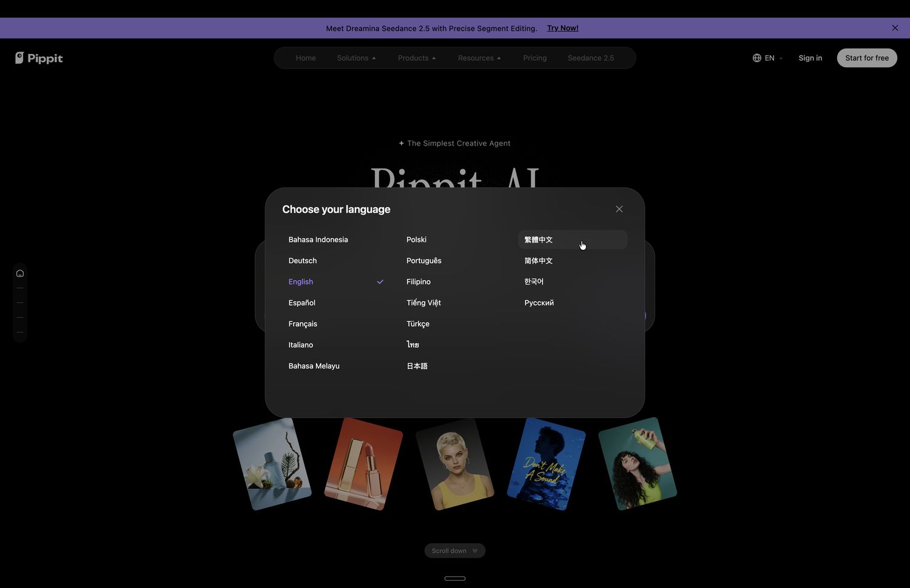Choose Polski
The height and width of the screenshot is (588, 910).
[x=454, y=239]
